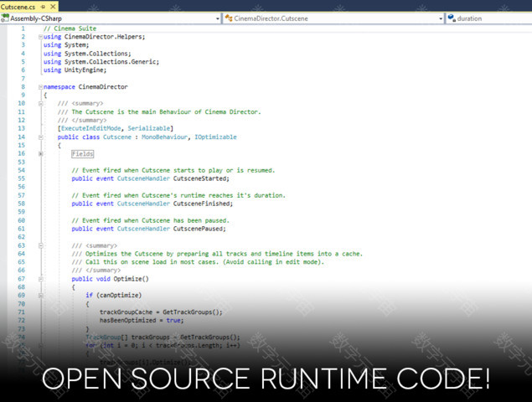Collapse the Cutscene class on line 14
Screen dimensions: 532x402
[x=40, y=137]
